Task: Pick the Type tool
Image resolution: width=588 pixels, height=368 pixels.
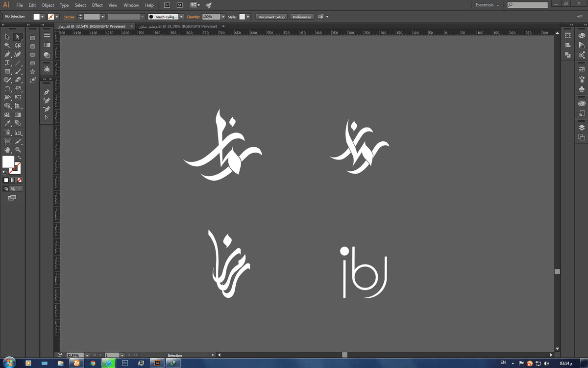Action: [x=7, y=63]
